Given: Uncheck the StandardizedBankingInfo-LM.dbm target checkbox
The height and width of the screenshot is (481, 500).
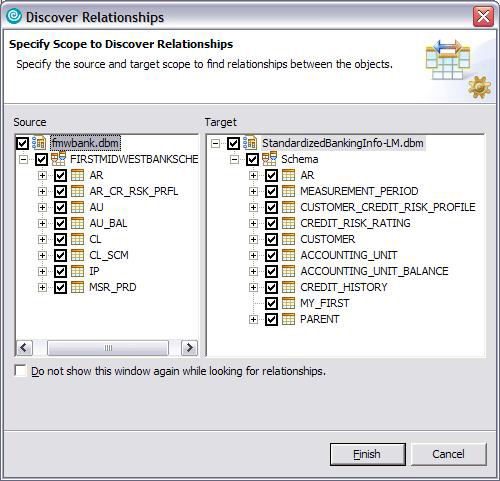Looking at the screenshot, I should (x=233, y=143).
